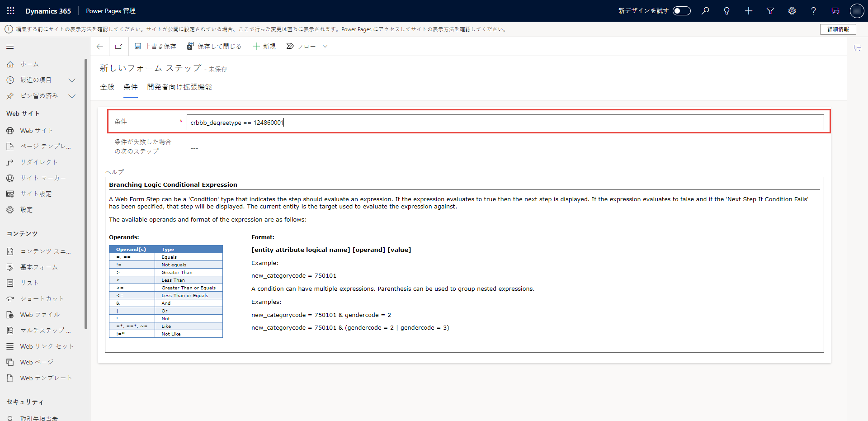
Task: Open the フロー dropdown chevron
Action: click(x=325, y=47)
